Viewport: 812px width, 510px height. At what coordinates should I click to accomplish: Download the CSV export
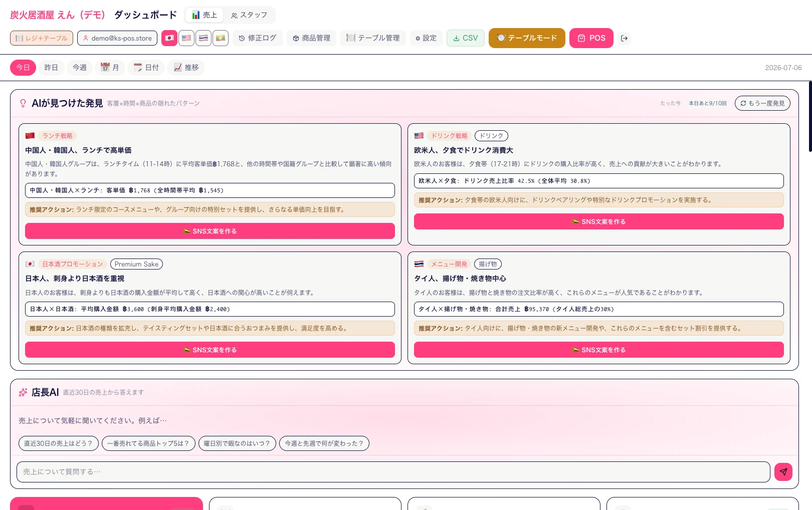pyautogui.click(x=466, y=38)
